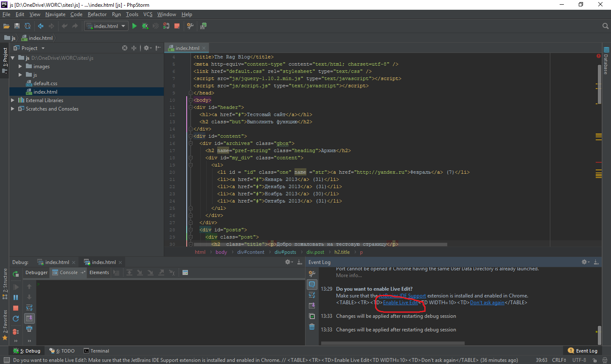Click the Mark all as read checkmark icon

click(312, 316)
